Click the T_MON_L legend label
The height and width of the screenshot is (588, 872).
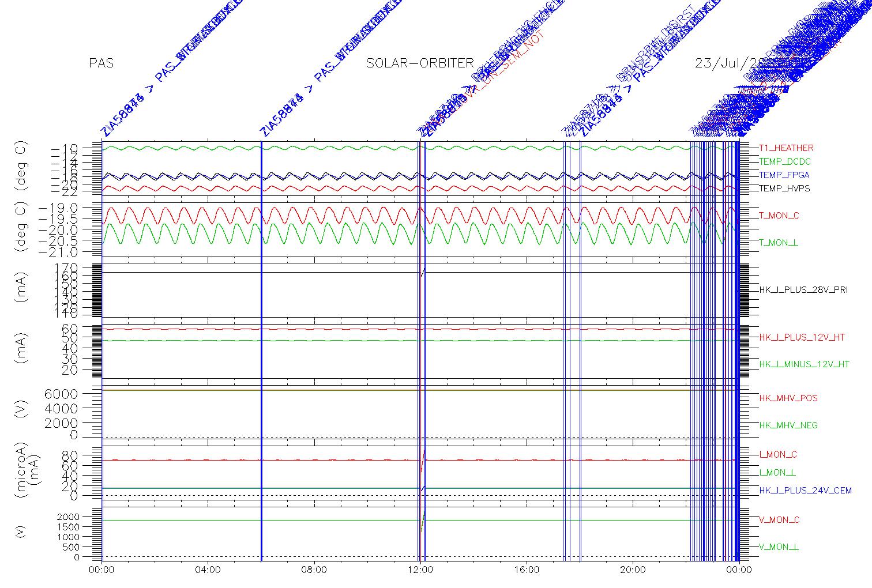coord(779,243)
